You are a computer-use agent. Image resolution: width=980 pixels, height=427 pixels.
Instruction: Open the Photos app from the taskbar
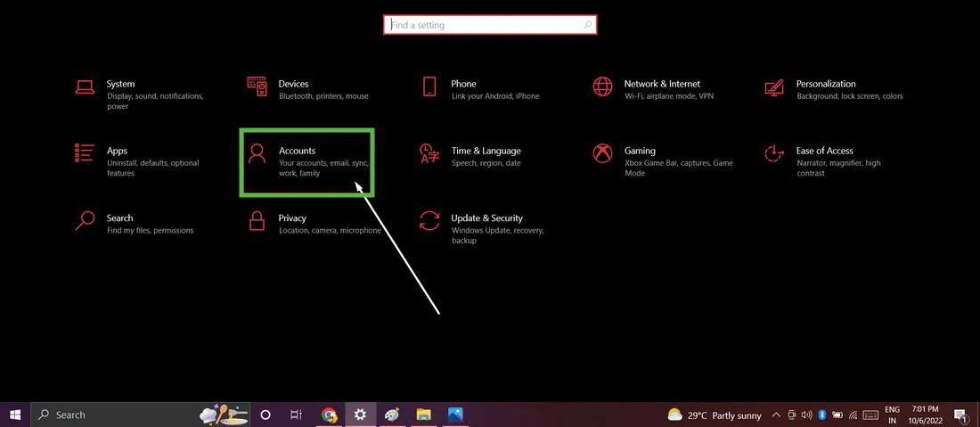click(455, 415)
